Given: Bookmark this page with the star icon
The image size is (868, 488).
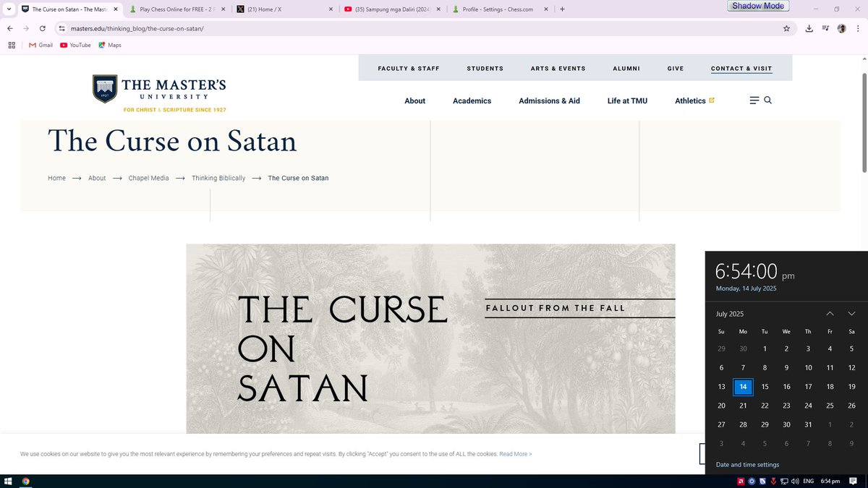Looking at the screenshot, I should coord(786,28).
